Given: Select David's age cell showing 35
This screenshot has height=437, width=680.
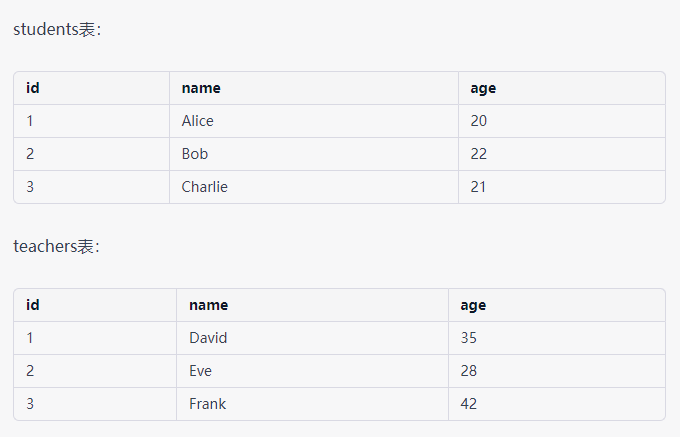Looking at the screenshot, I should [469, 338].
